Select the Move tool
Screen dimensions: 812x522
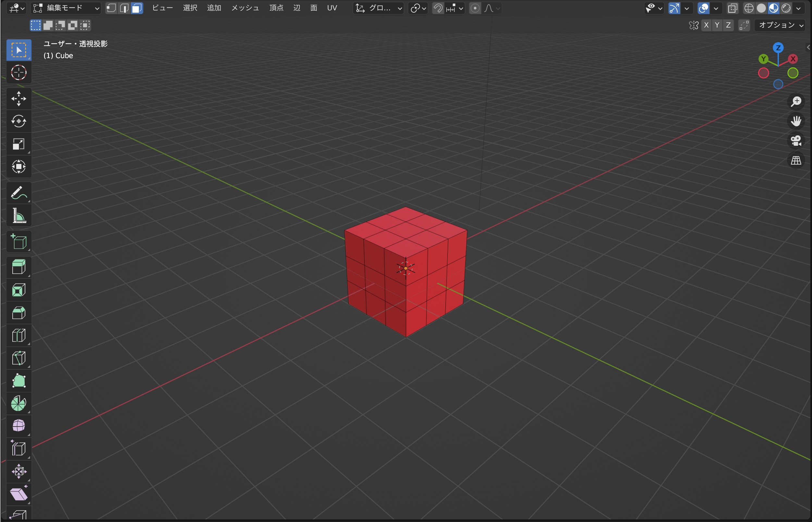(18, 99)
